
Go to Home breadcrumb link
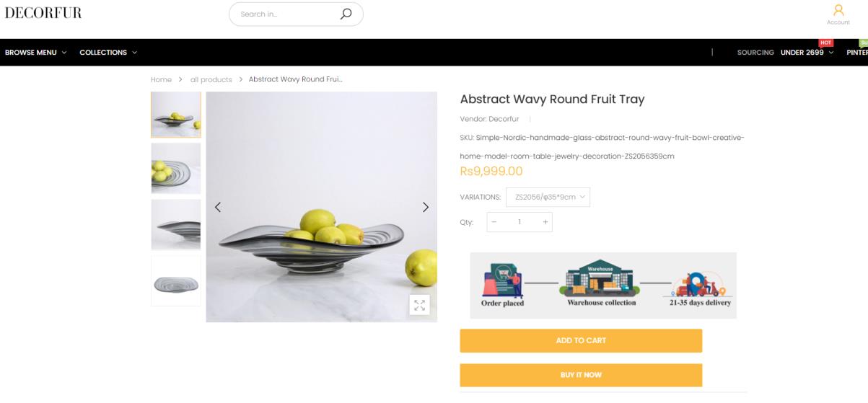(161, 79)
